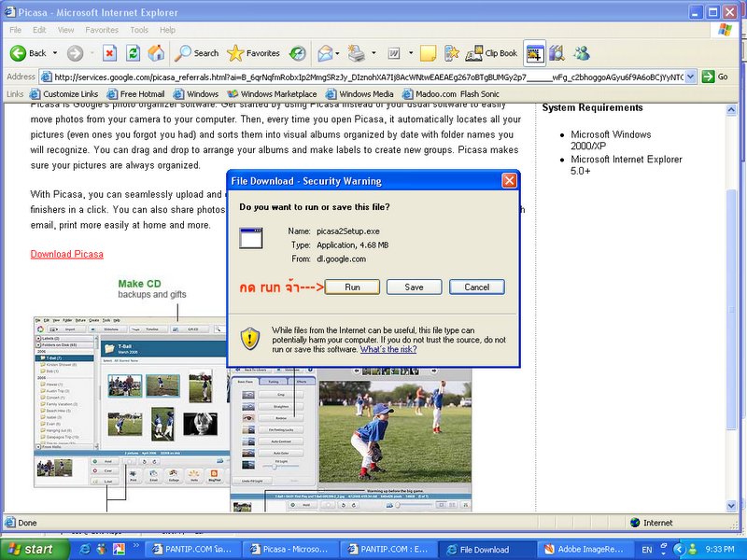The height and width of the screenshot is (560, 747).
Task: Open the Tools menu
Action: 139,30
